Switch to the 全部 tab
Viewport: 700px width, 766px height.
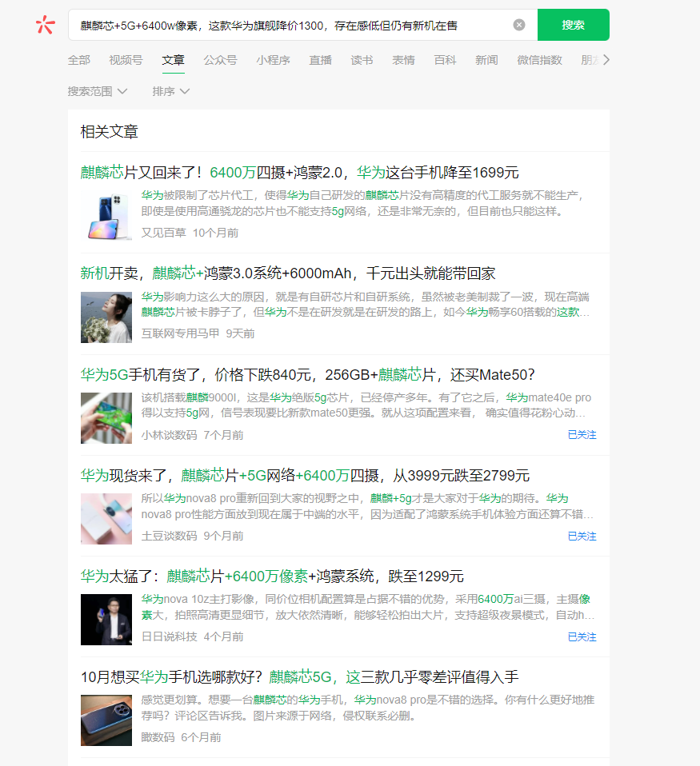[78, 60]
